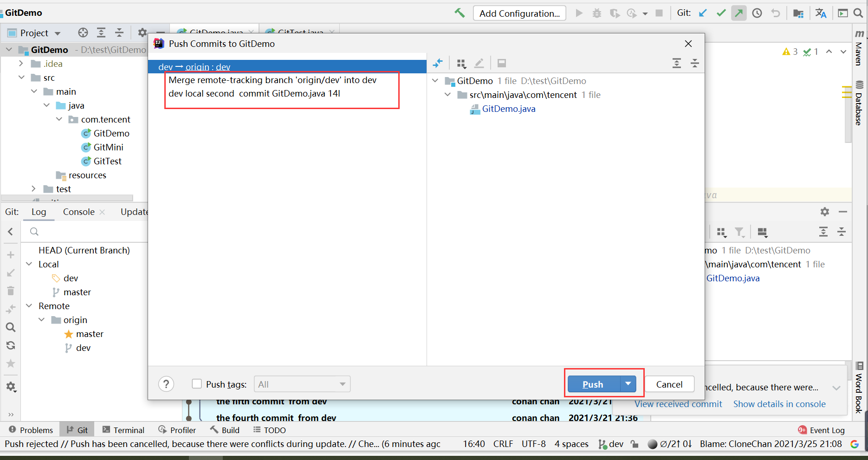Collapse src\main\java\com\tencent folder node
Image resolution: width=868 pixels, height=460 pixels.
[x=448, y=95]
